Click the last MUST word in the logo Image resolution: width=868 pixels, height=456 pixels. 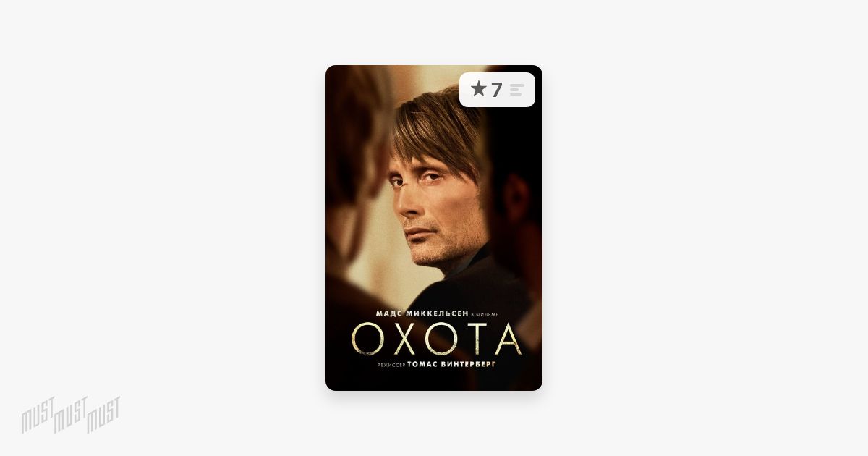[103, 415]
